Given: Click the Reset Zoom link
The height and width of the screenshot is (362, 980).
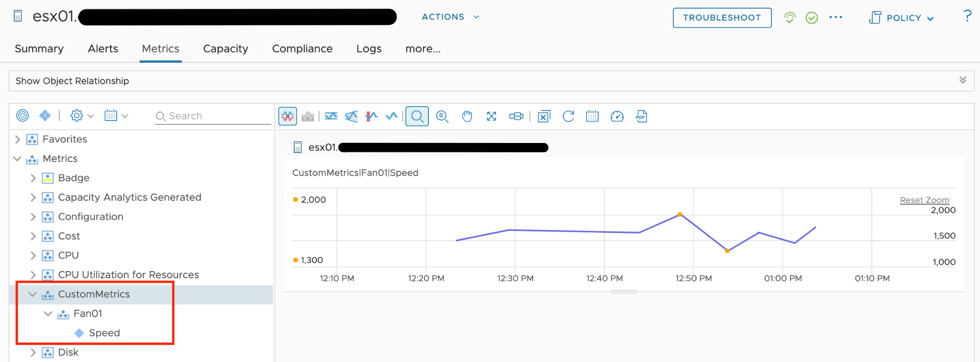Looking at the screenshot, I should pos(924,200).
